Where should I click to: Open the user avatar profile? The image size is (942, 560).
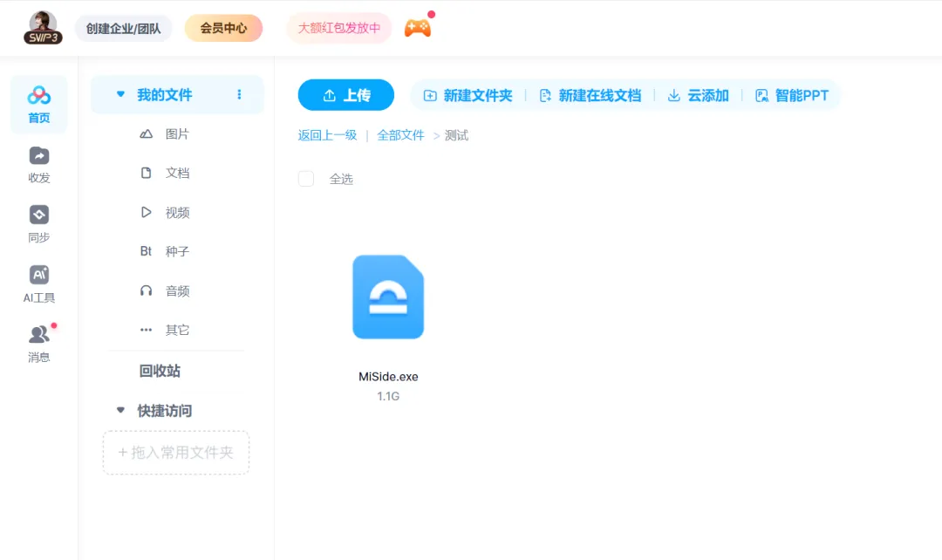pyautogui.click(x=43, y=23)
